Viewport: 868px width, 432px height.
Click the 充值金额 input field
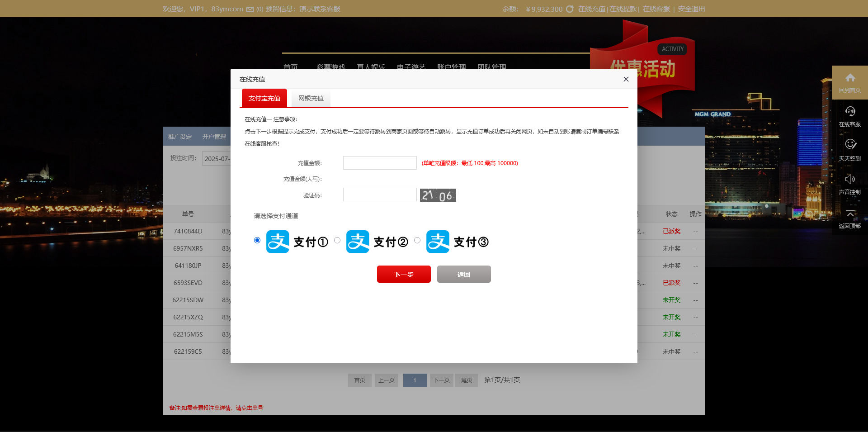click(x=380, y=163)
